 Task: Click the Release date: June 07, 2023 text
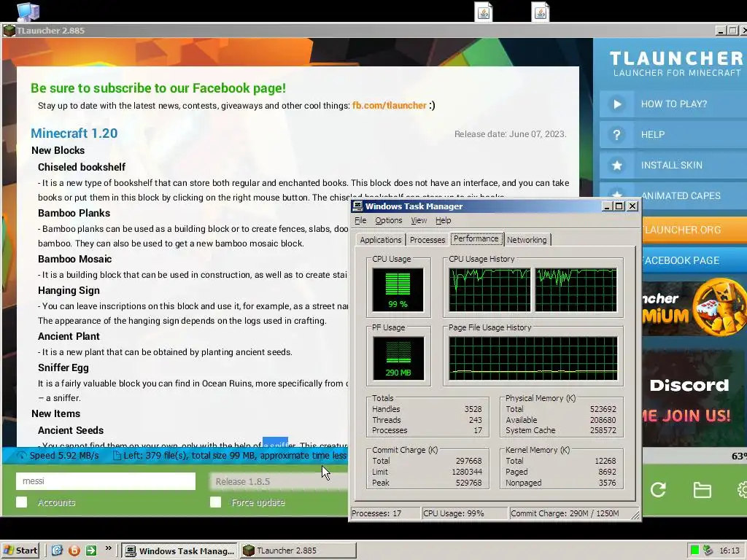pyautogui.click(x=510, y=134)
